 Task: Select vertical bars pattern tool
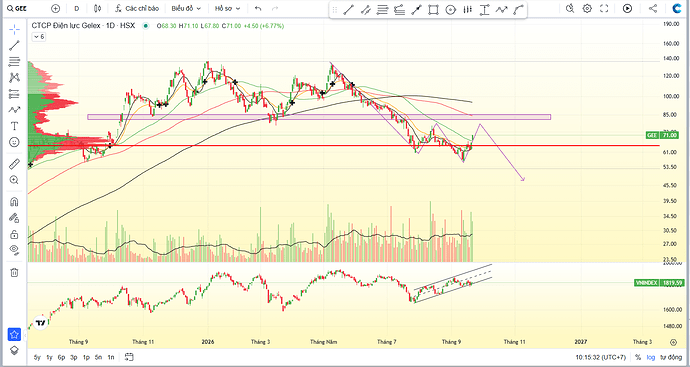click(467, 10)
